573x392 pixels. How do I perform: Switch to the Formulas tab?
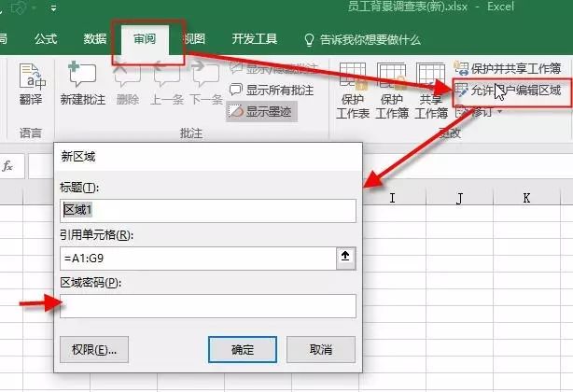coord(46,38)
